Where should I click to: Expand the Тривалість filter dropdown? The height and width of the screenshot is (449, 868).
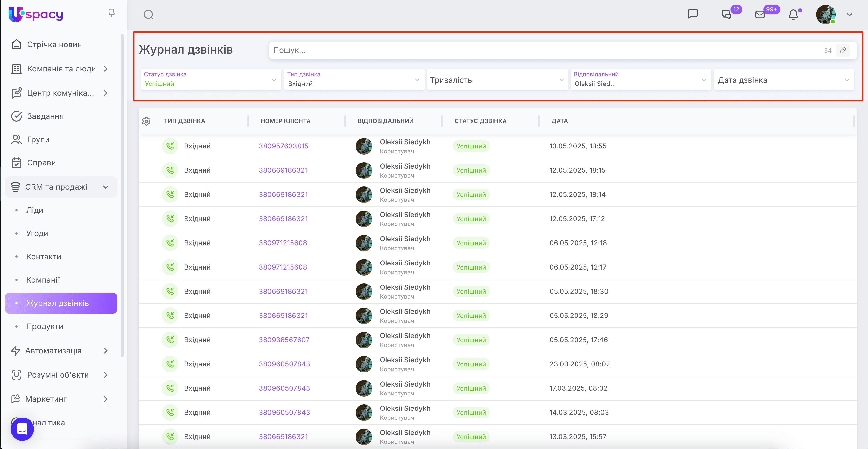pos(497,80)
